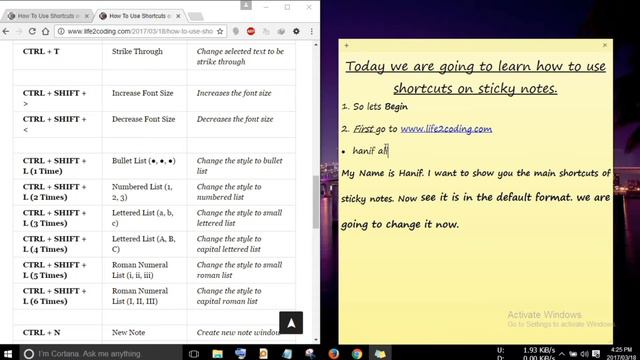Click the address bar URL field

tap(140, 31)
